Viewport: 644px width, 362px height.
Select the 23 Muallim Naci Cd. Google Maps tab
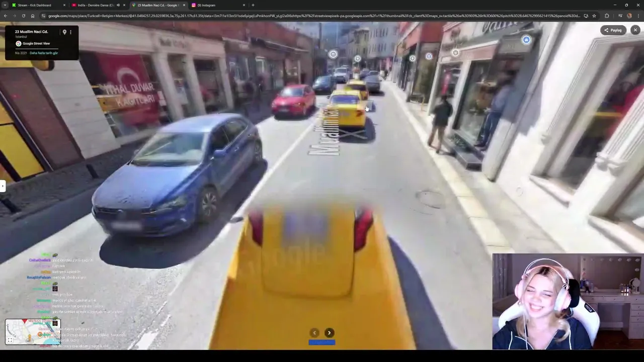[x=157, y=5]
